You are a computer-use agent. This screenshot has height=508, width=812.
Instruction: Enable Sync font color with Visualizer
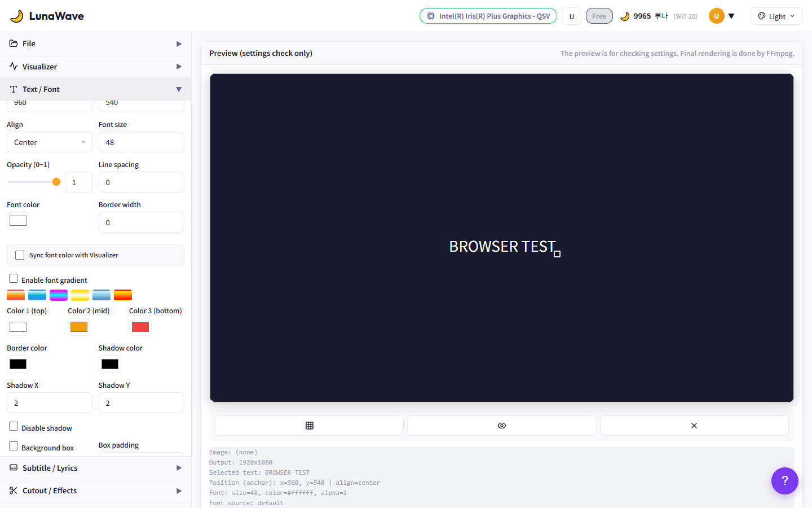20,255
